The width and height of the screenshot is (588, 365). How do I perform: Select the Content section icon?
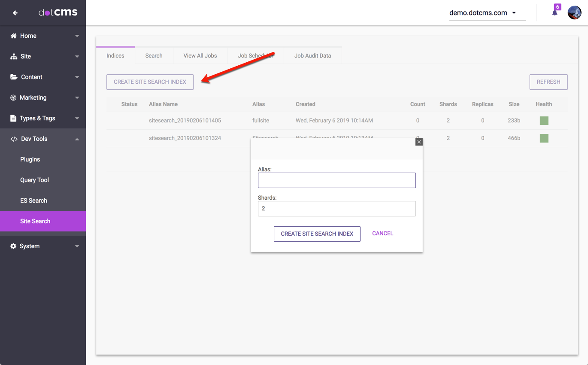click(x=13, y=77)
